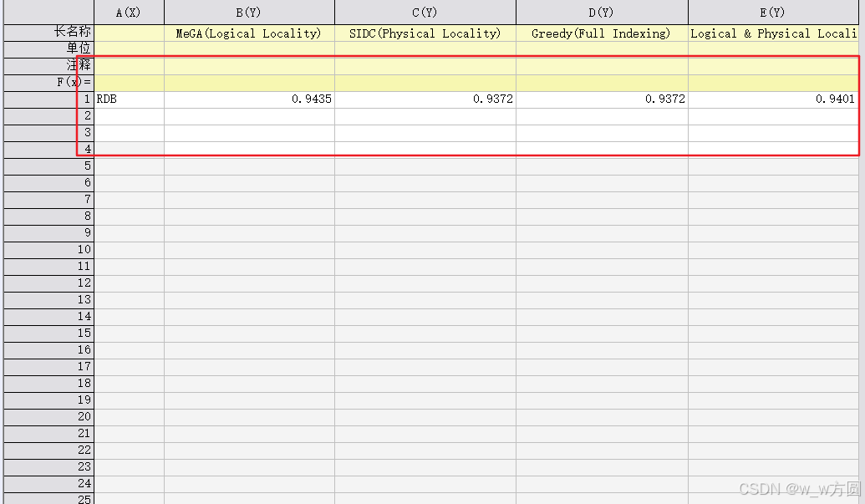Select the 0.9372 cell in column C
The height and width of the screenshot is (504, 865).
[425, 99]
